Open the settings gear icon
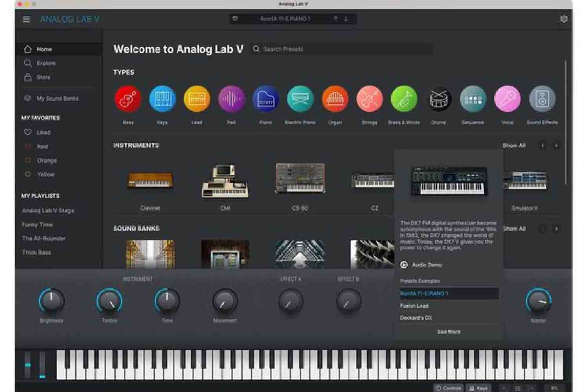Screen dimensions: 588x392 [x=564, y=19]
